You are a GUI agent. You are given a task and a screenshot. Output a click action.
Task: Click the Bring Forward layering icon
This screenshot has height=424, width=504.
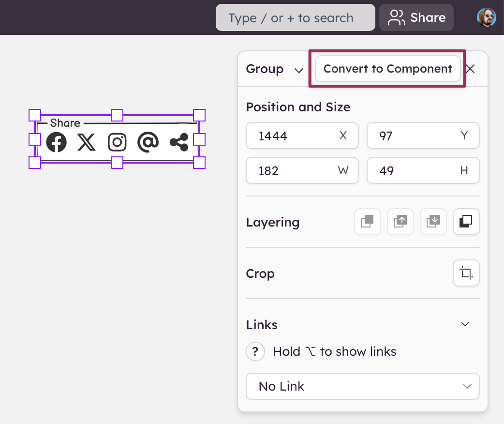400,222
